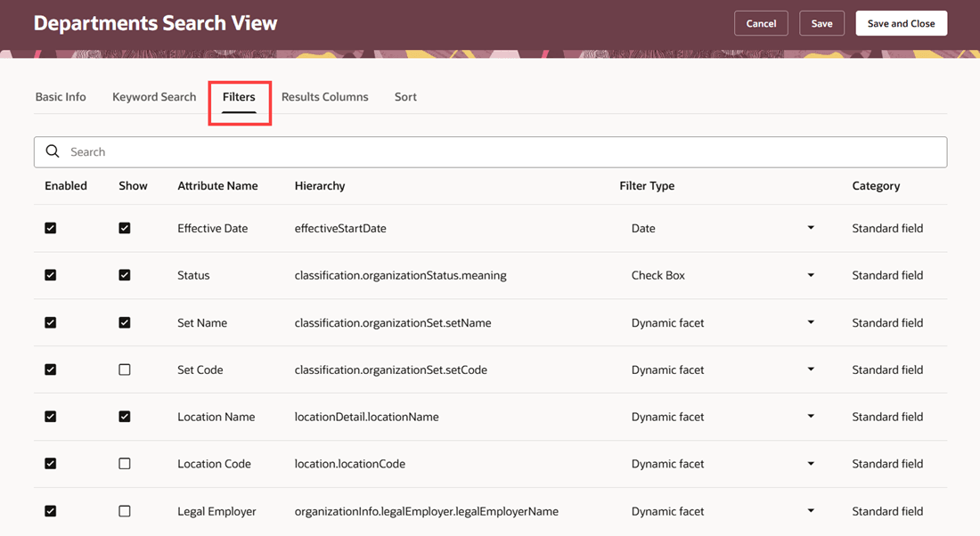Click Standard field in Legal Employer row
This screenshot has height=536, width=980.
click(x=886, y=511)
